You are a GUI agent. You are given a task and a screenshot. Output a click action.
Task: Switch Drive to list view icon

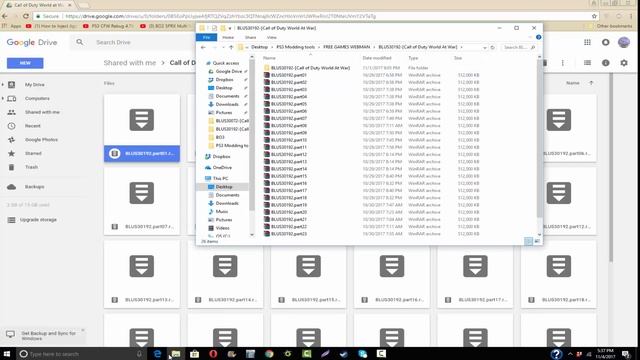point(587,63)
